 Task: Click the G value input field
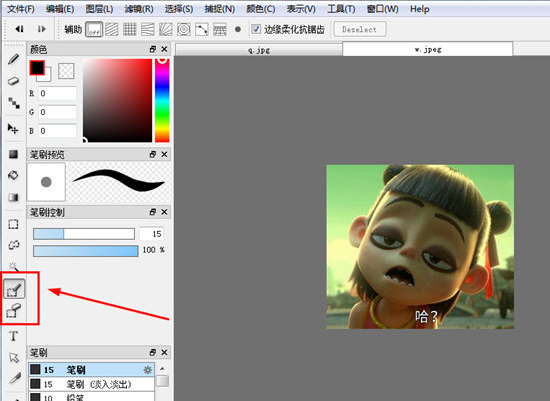tap(57, 112)
